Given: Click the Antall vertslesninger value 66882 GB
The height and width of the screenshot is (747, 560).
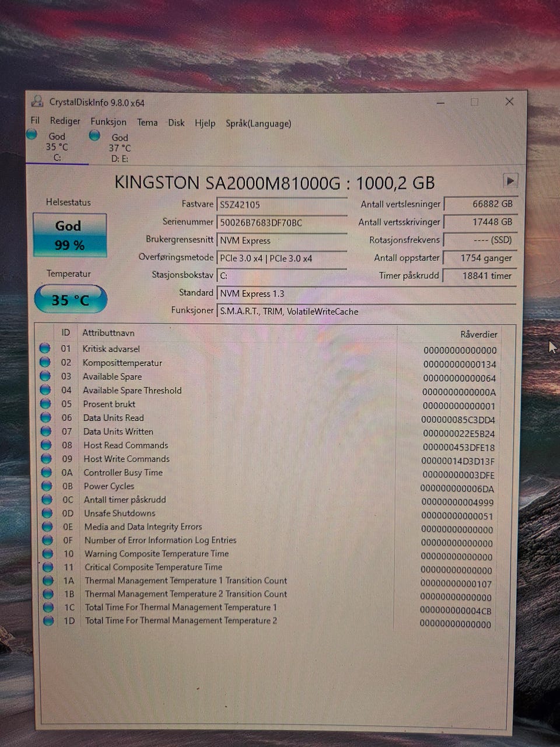Looking at the screenshot, I should click(480, 204).
